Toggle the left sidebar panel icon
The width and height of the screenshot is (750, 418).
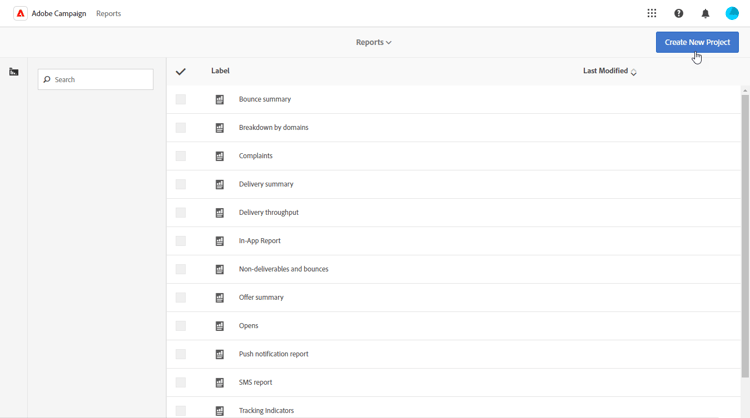click(x=14, y=72)
